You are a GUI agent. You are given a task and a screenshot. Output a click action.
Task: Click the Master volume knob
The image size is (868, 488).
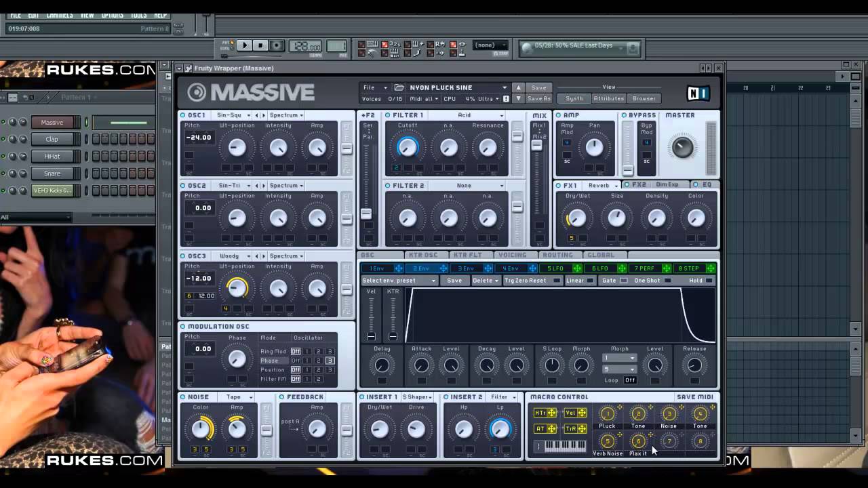tap(683, 146)
